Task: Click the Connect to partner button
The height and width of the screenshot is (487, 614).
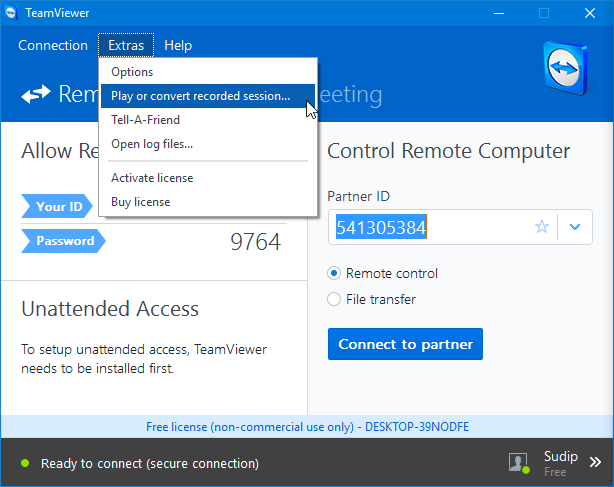Action: pyautogui.click(x=405, y=344)
